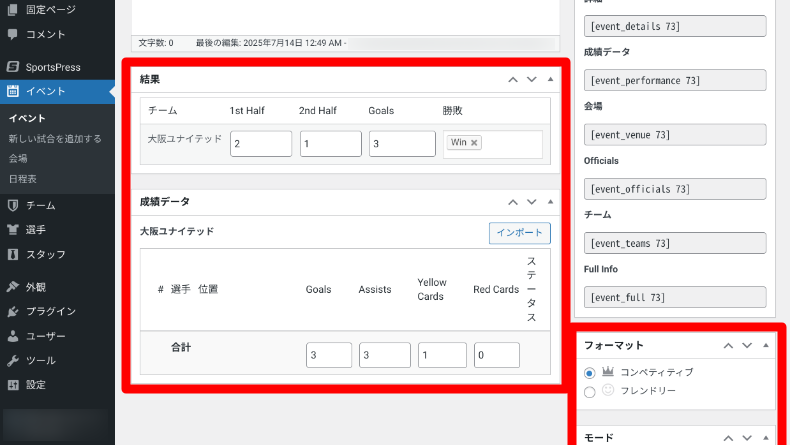
Task: Click the ツール wrench icon
Action: 13,360
